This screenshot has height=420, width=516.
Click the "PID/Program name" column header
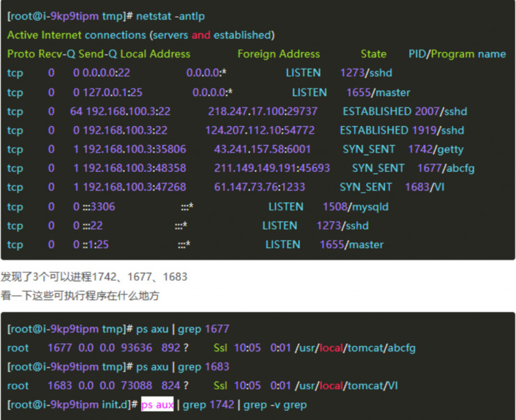457,54
